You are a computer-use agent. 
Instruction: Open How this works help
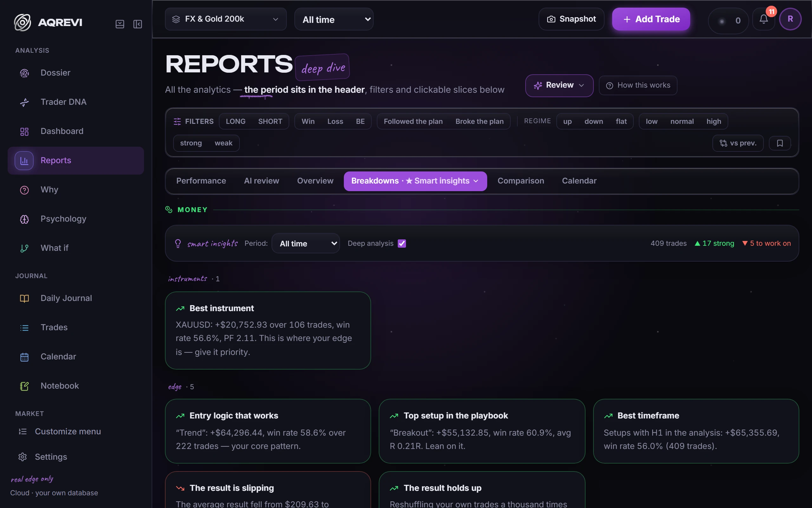pos(638,85)
